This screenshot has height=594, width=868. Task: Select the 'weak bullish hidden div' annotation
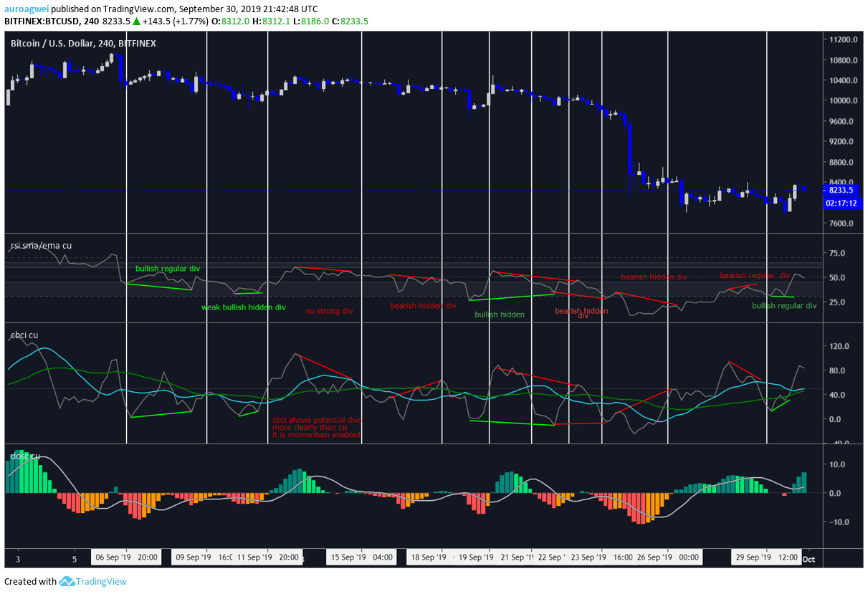tap(244, 307)
